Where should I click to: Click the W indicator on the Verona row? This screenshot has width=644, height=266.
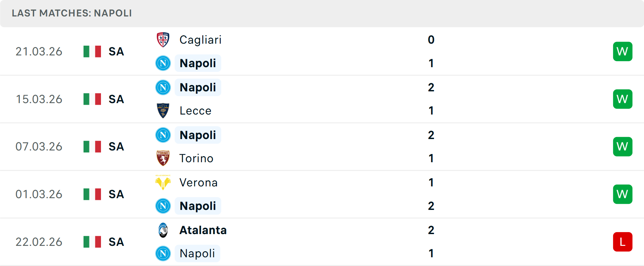tap(623, 194)
